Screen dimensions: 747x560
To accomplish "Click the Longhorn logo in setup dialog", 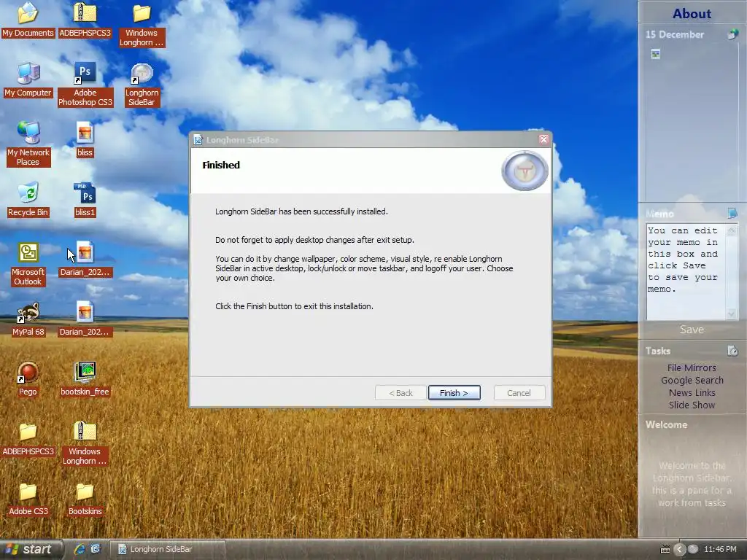I will [x=525, y=171].
